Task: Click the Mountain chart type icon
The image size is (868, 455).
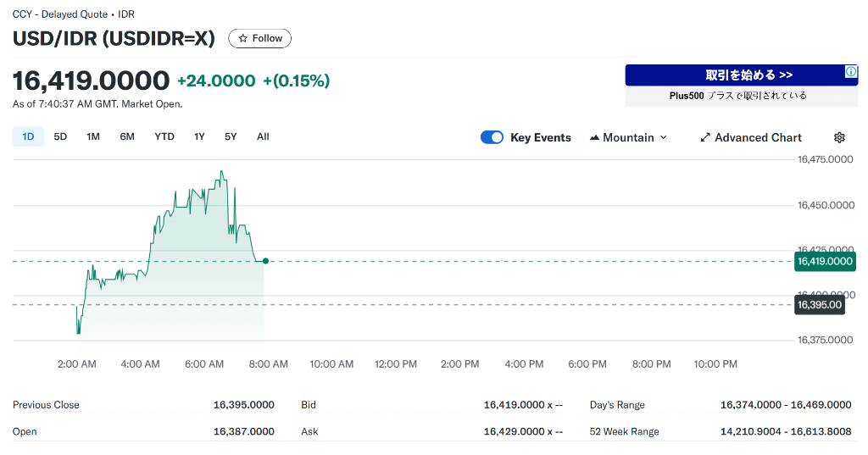Action: (x=594, y=137)
